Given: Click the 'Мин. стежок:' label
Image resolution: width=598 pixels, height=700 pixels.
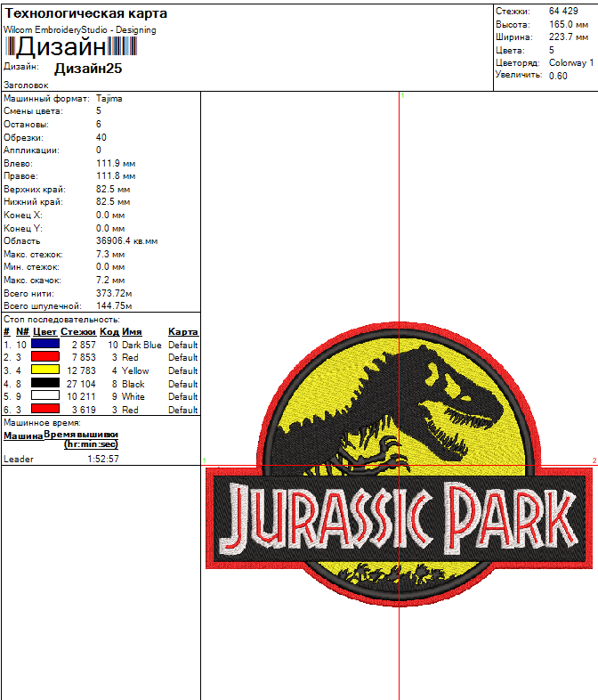Looking at the screenshot, I should pyautogui.click(x=31, y=267).
